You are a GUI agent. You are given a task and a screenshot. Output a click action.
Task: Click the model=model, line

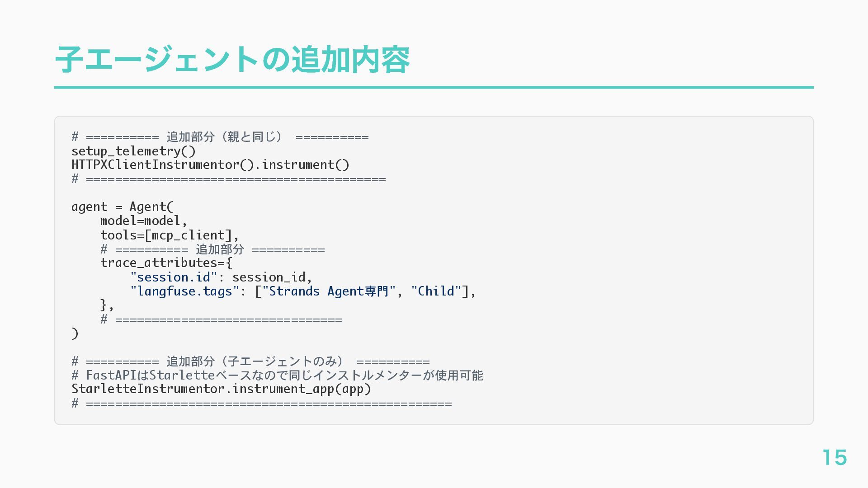143,221
